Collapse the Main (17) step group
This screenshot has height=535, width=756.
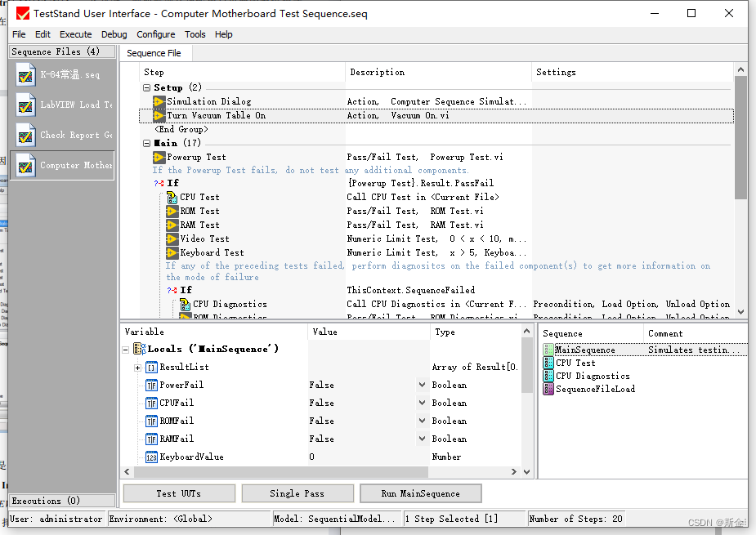(146, 143)
